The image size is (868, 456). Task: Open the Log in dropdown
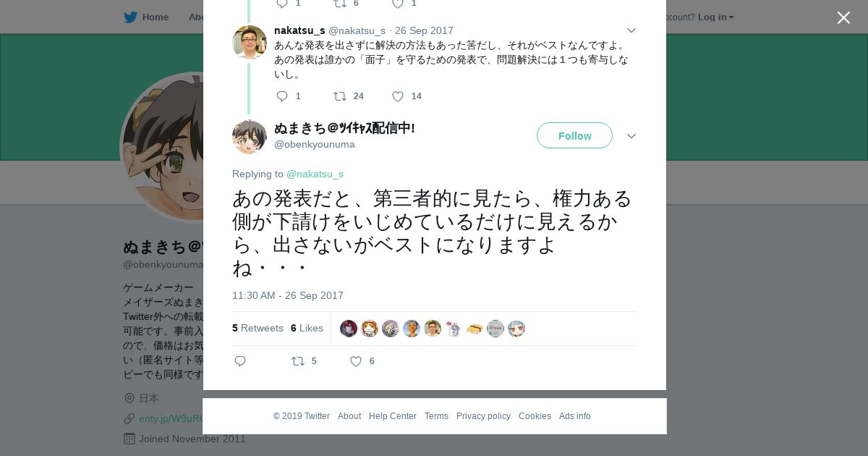715,17
